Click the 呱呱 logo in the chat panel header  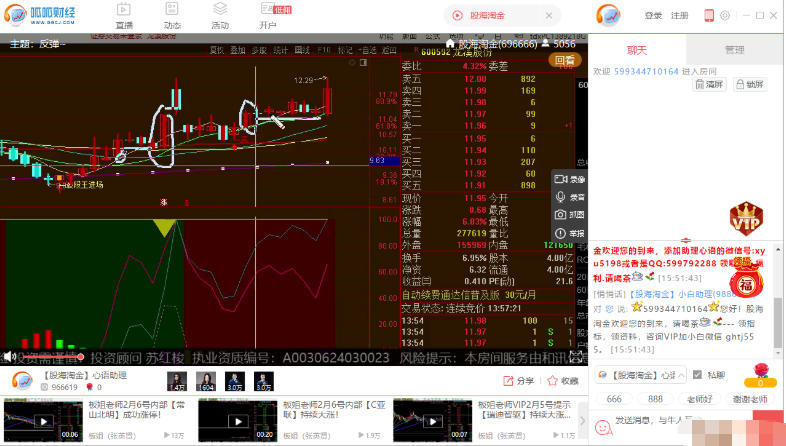[x=608, y=16]
